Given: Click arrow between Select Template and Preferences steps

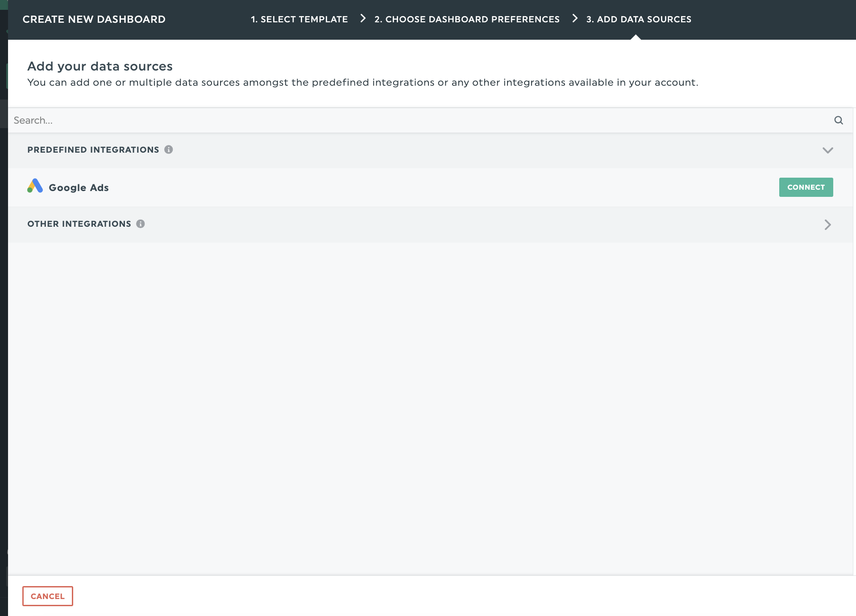Looking at the screenshot, I should tap(363, 19).
